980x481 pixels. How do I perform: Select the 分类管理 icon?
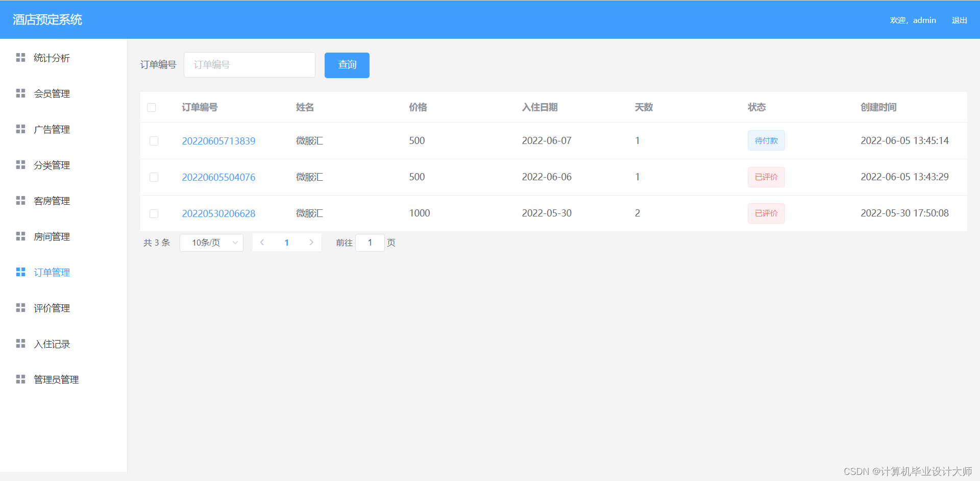[21, 164]
